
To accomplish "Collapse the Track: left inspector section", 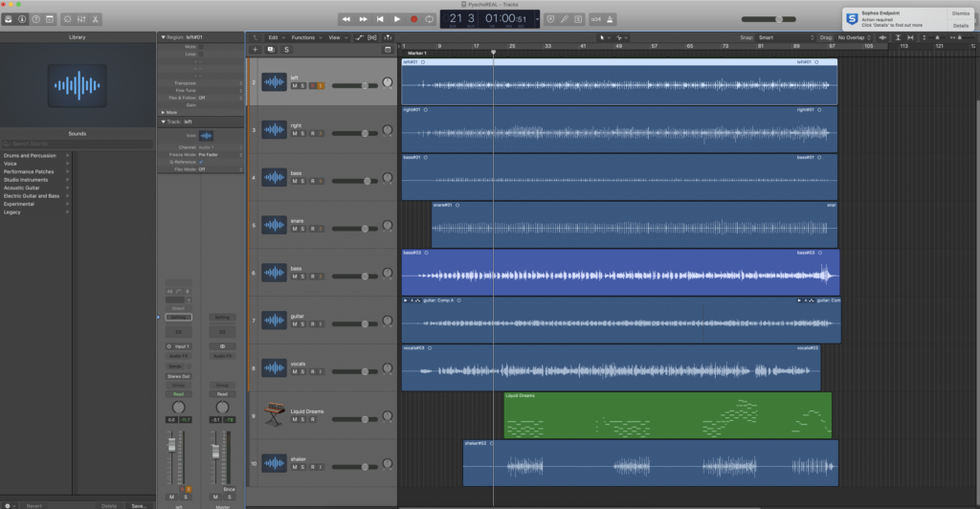I will point(163,122).
